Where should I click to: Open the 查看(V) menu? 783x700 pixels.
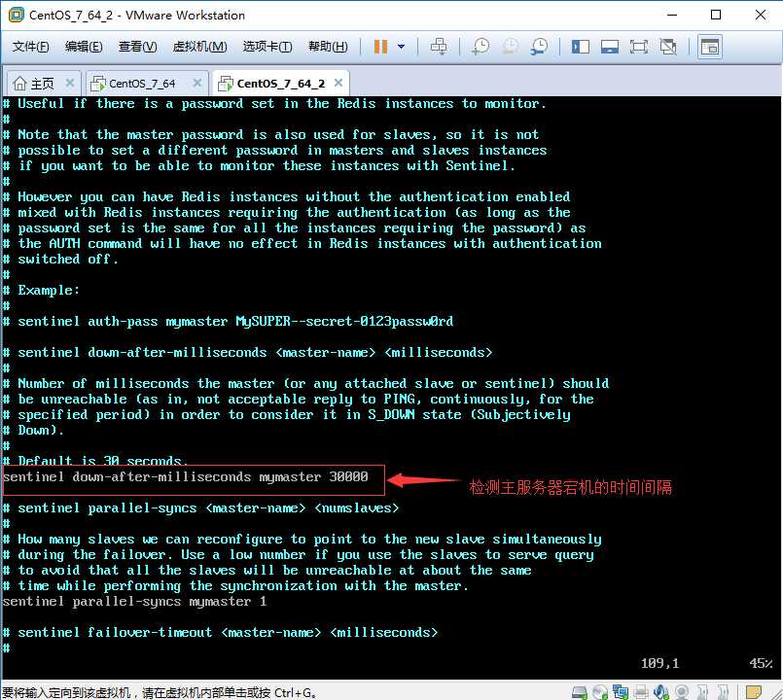pos(137,47)
